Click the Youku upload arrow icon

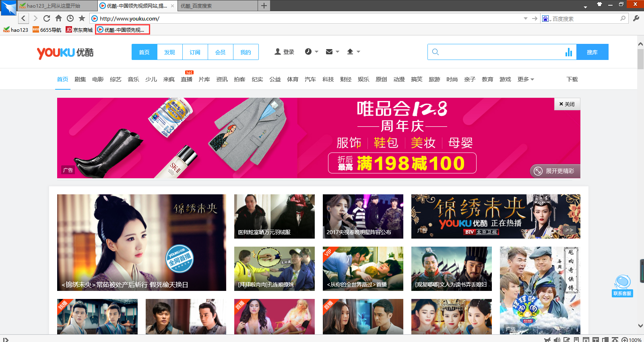pos(350,52)
